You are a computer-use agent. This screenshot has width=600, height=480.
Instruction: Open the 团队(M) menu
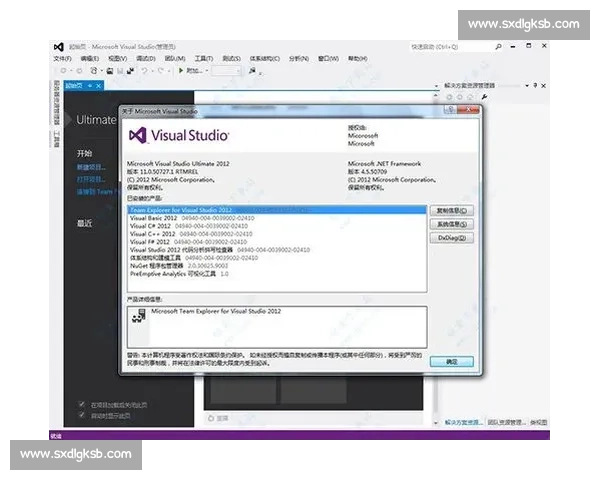175,59
